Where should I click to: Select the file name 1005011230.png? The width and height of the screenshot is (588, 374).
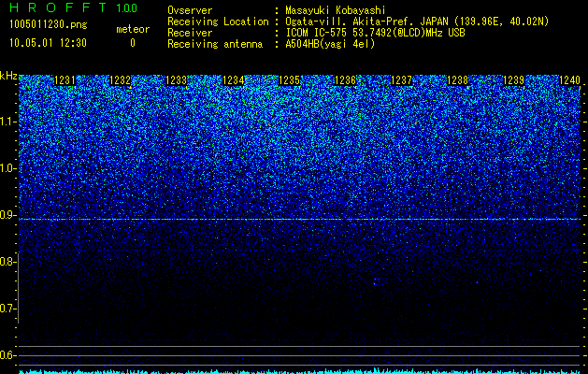[49, 24]
